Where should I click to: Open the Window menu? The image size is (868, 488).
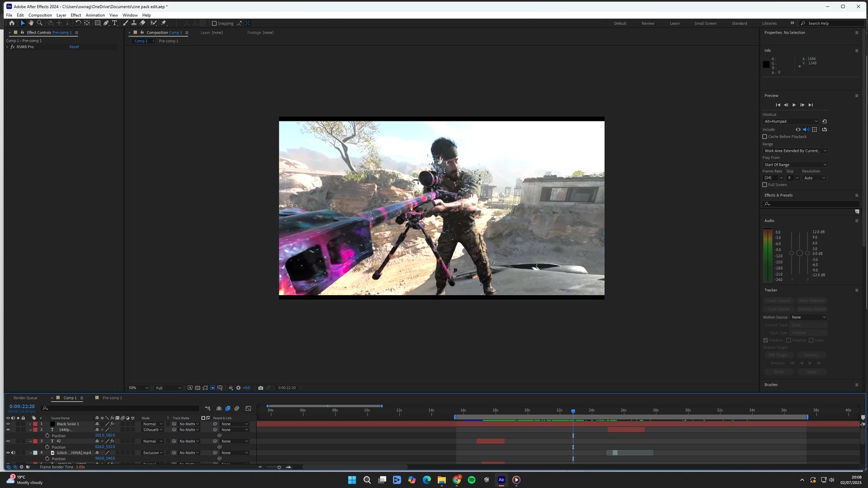click(x=130, y=15)
